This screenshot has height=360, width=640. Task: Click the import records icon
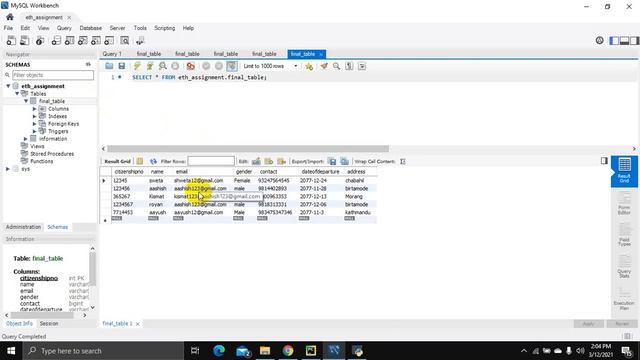(344, 161)
